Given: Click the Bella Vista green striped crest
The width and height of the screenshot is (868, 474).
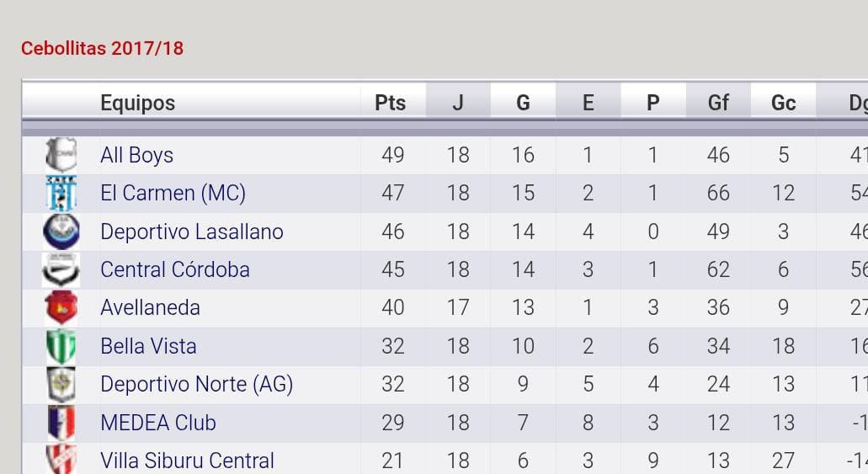Looking at the screenshot, I should 61,346.
